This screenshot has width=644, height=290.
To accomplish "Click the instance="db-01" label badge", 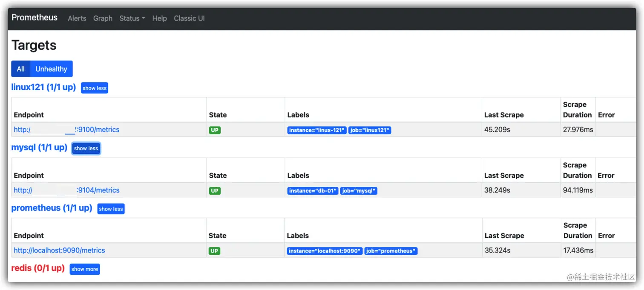I will pos(313,191).
